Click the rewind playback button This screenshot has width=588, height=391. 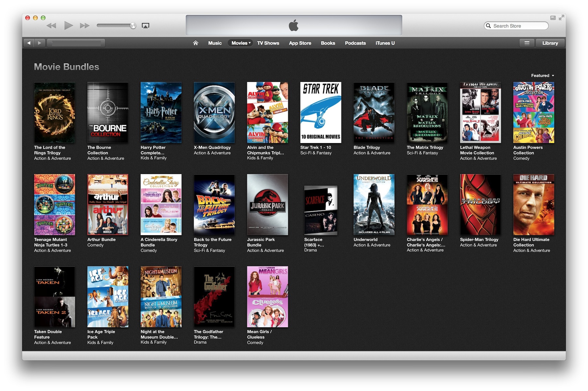[x=51, y=25]
